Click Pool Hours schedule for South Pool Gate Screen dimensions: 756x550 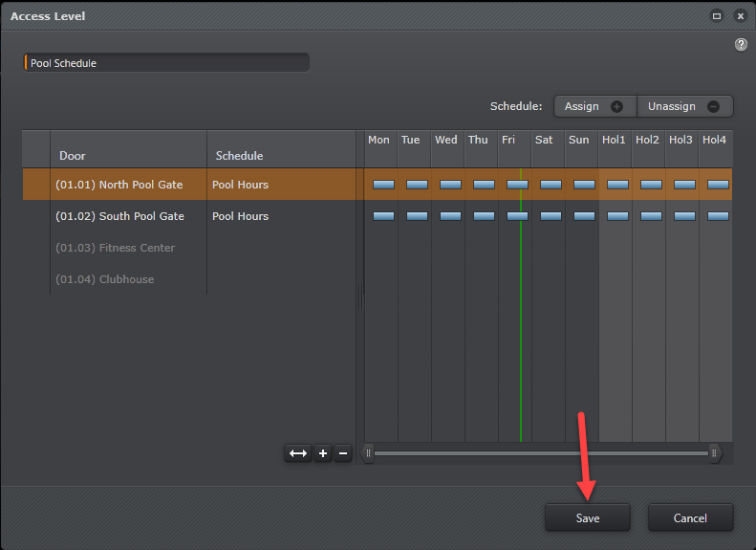point(240,216)
